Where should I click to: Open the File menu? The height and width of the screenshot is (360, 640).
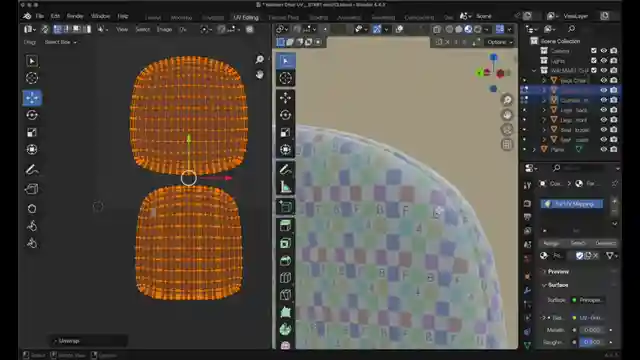(x=40, y=16)
